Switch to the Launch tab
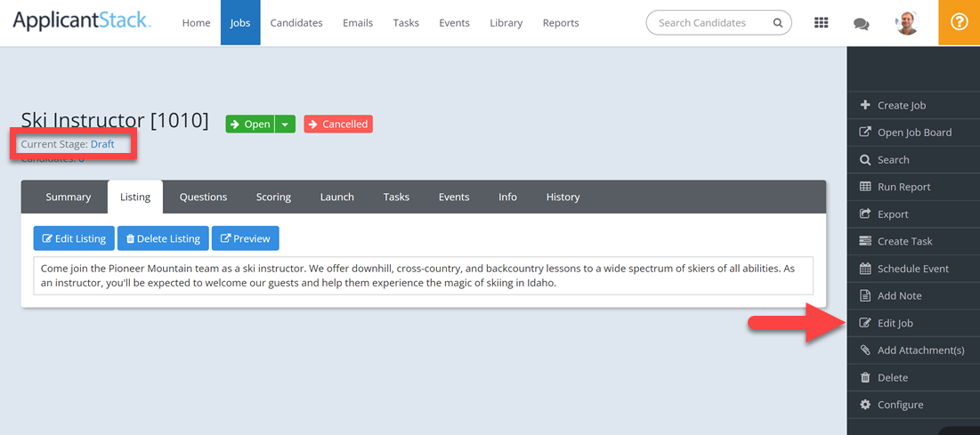Screen dimensions: 980x435 coord(336,197)
